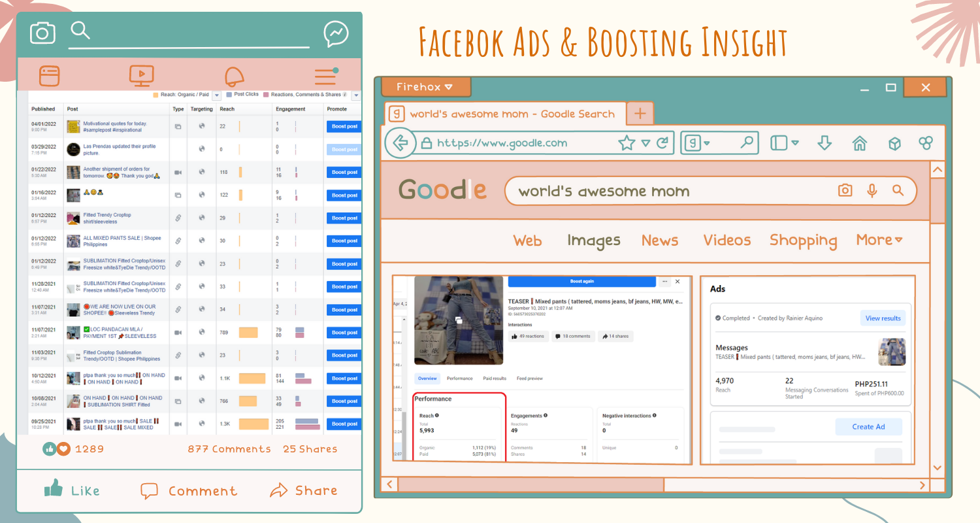The image size is (980, 523).
Task: Open the sidebar panel icon in the Firehox toolbar
Action: [779, 143]
